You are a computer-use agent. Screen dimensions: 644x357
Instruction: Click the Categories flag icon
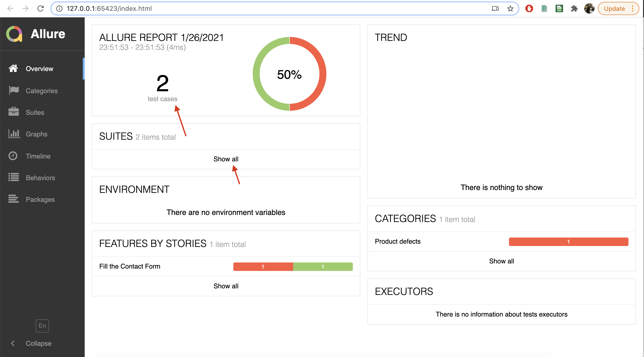(13, 90)
